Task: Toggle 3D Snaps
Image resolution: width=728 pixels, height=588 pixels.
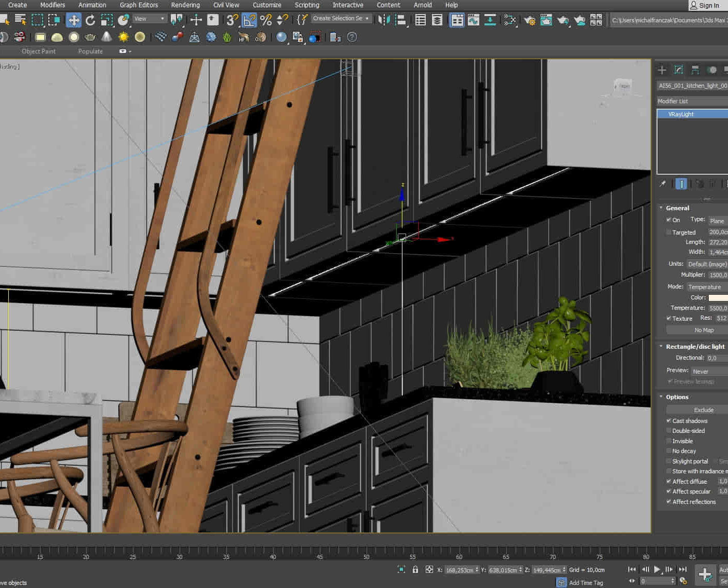Action: coord(232,20)
